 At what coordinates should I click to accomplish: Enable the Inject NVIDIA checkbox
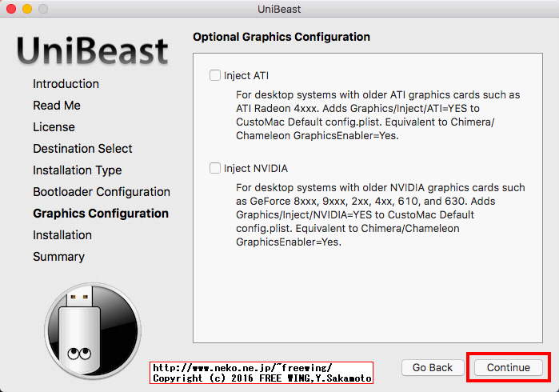coord(215,168)
